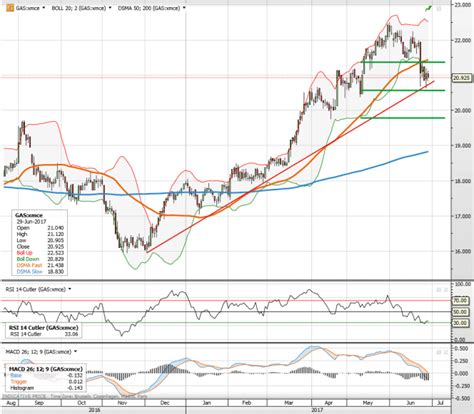Click the Feb month label on time axis
The image size is (474, 414).
[x=246, y=403]
